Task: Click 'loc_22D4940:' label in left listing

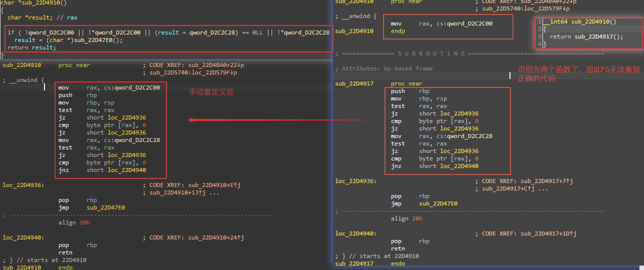Action: pos(23,237)
